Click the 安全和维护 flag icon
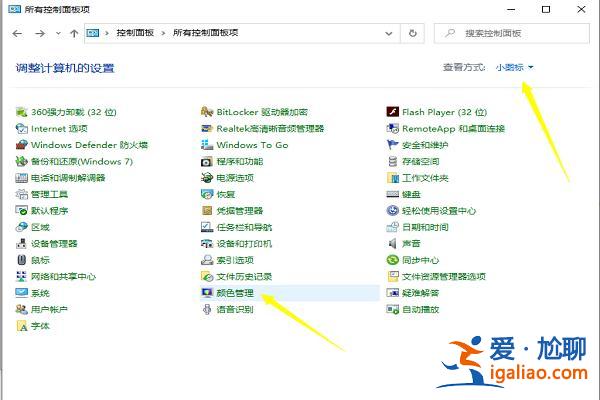The image size is (600, 400). pos(393,145)
